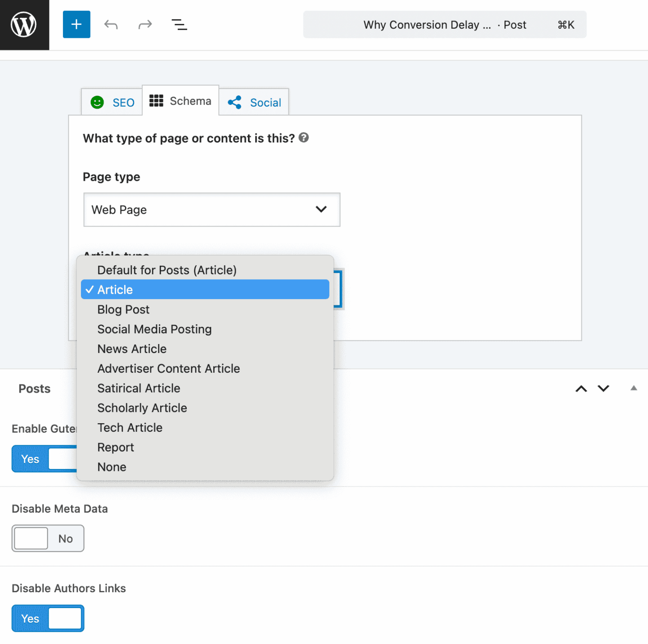Toggle Disable Meta Data switch

[48, 538]
